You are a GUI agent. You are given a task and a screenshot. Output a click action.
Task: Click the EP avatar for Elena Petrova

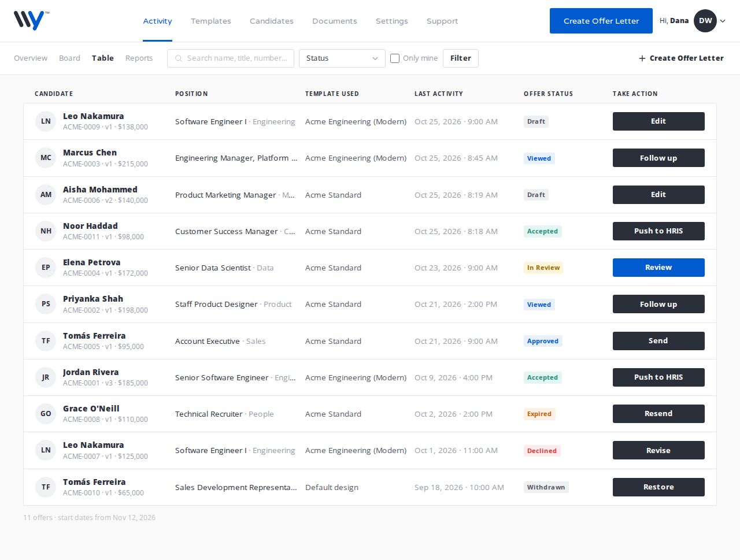(46, 268)
